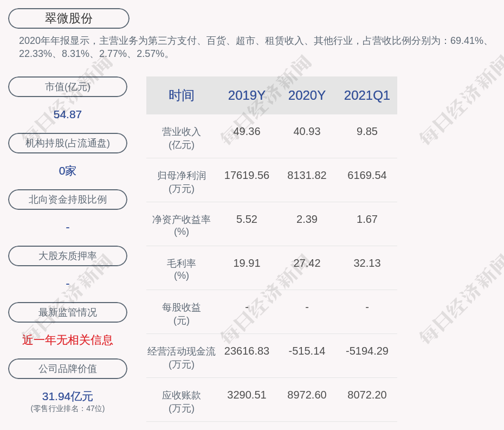This screenshot has height=430, width=504.
Task: Click the 翠微股份 company name pill
Action: click(x=69, y=18)
